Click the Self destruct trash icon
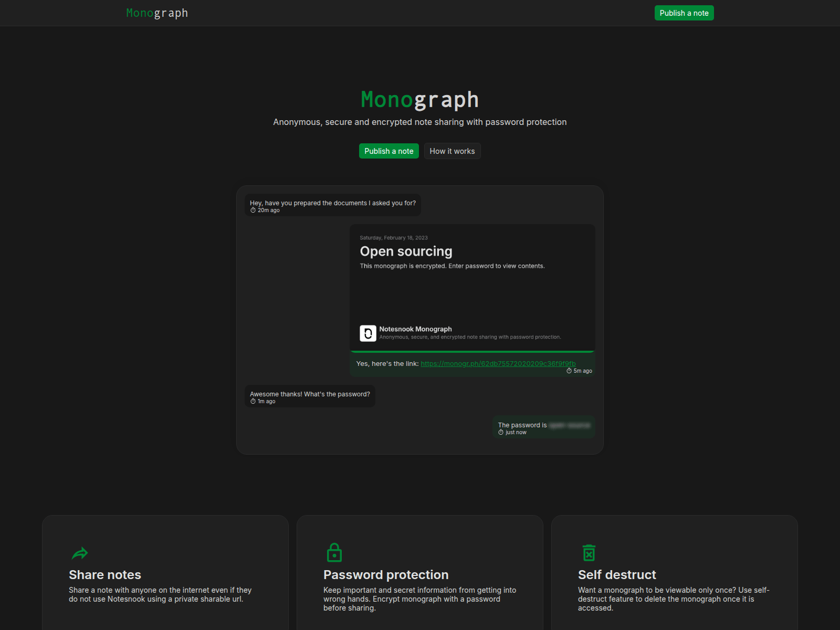840x630 pixels. click(589, 553)
